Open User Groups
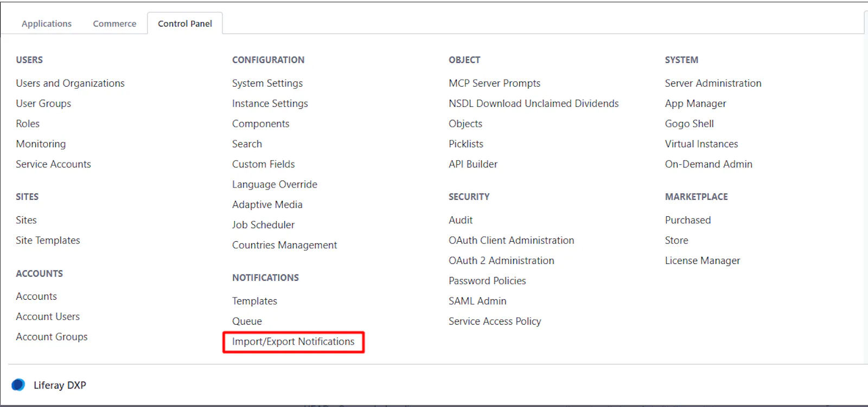Image resolution: width=868 pixels, height=407 pixels. point(43,104)
